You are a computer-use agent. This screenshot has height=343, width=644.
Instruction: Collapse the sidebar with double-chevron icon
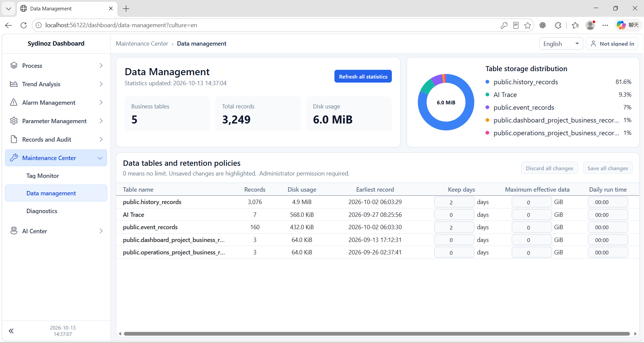coord(11,331)
